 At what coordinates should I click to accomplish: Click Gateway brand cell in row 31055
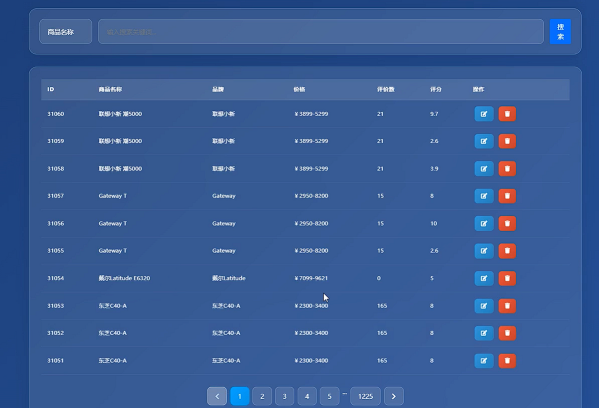click(x=224, y=251)
